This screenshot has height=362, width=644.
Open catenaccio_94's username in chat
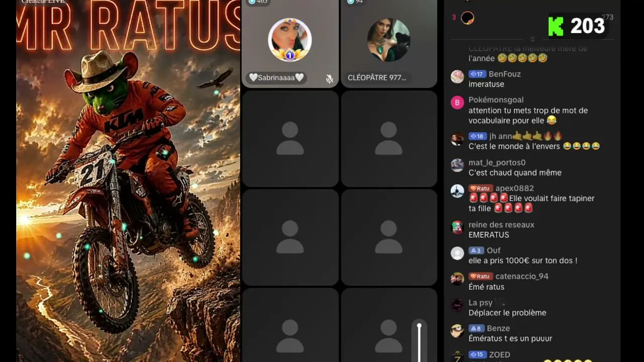(x=522, y=276)
